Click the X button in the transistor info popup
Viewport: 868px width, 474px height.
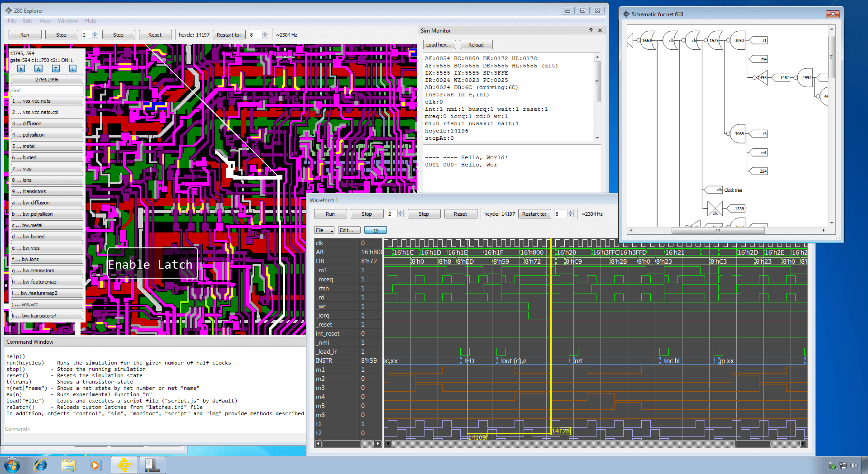pos(21,69)
